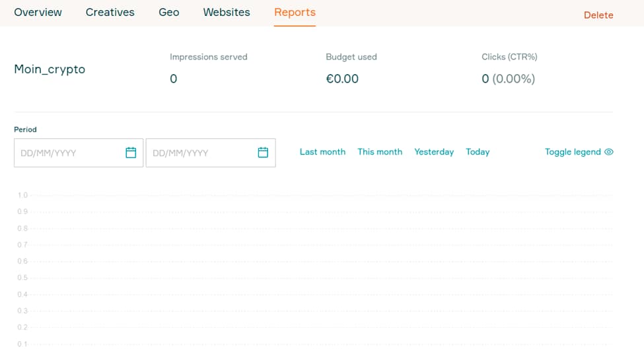This screenshot has height=349, width=644.
Task: Click the Budget used €0.00 amount
Action: coord(342,79)
